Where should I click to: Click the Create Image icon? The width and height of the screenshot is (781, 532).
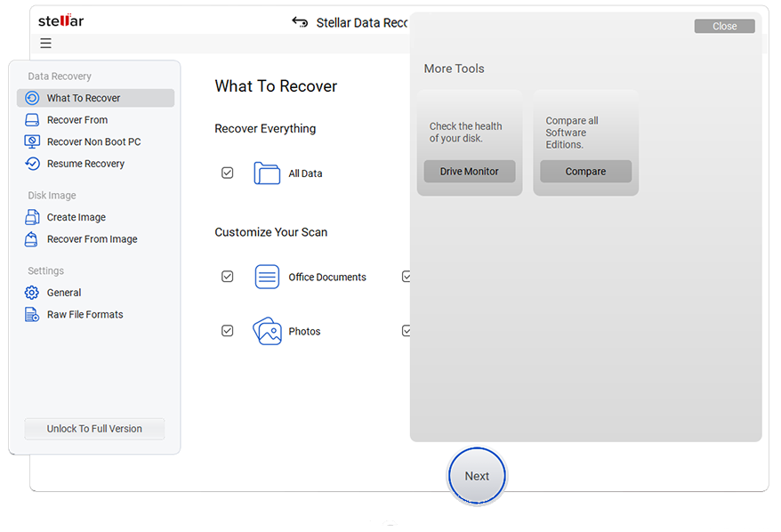(x=32, y=217)
